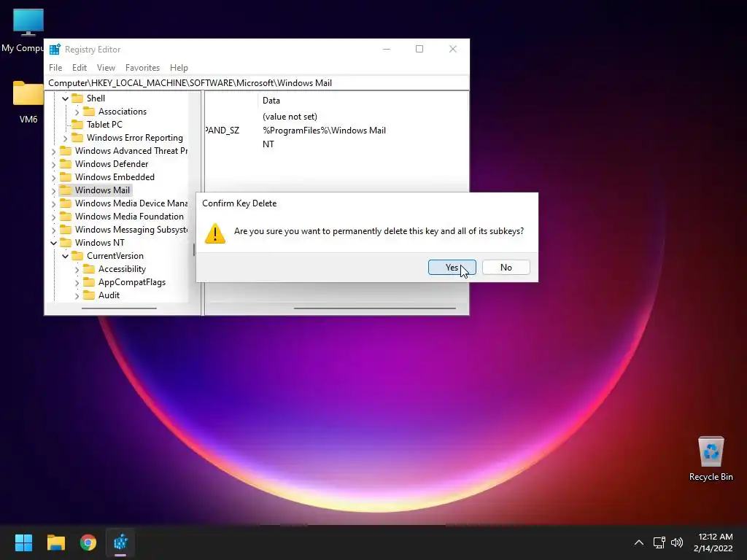The height and width of the screenshot is (560, 747).
Task: Cancel deletion with the No button
Action: [x=506, y=268]
